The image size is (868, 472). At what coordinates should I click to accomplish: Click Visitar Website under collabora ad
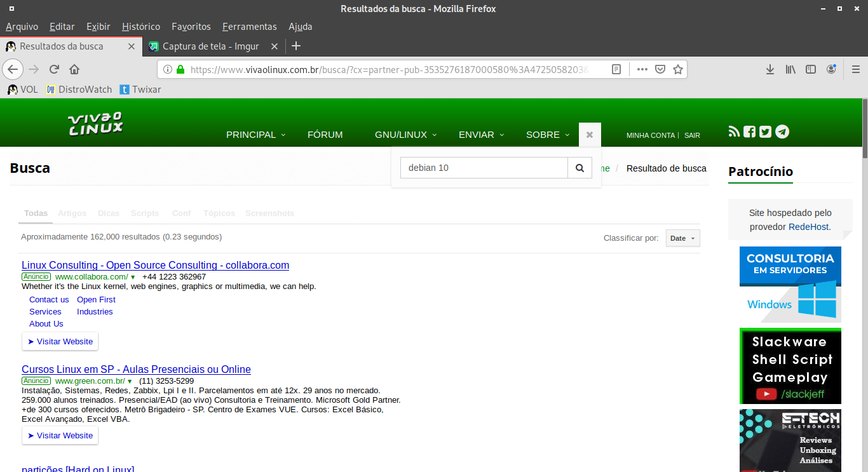tap(60, 341)
